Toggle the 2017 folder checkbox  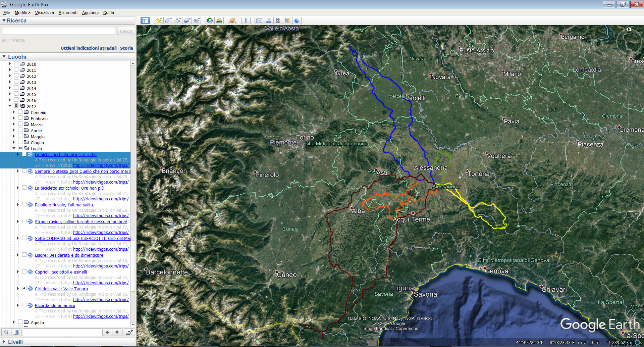coord(16,106)
